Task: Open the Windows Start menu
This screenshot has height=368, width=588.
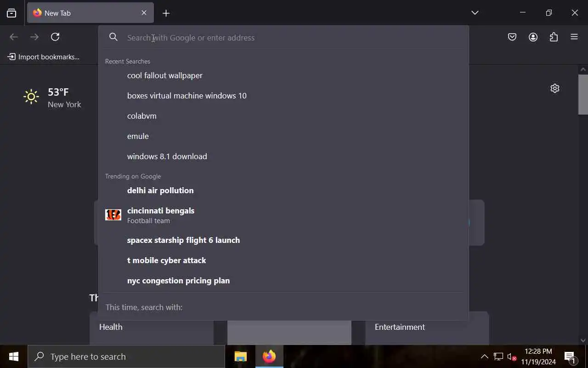Action: coord(14,356)
